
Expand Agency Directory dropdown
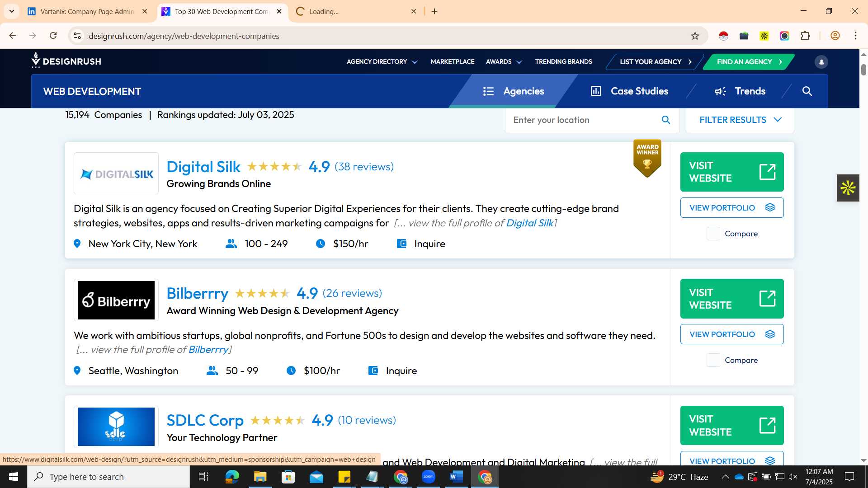[382, 62]
